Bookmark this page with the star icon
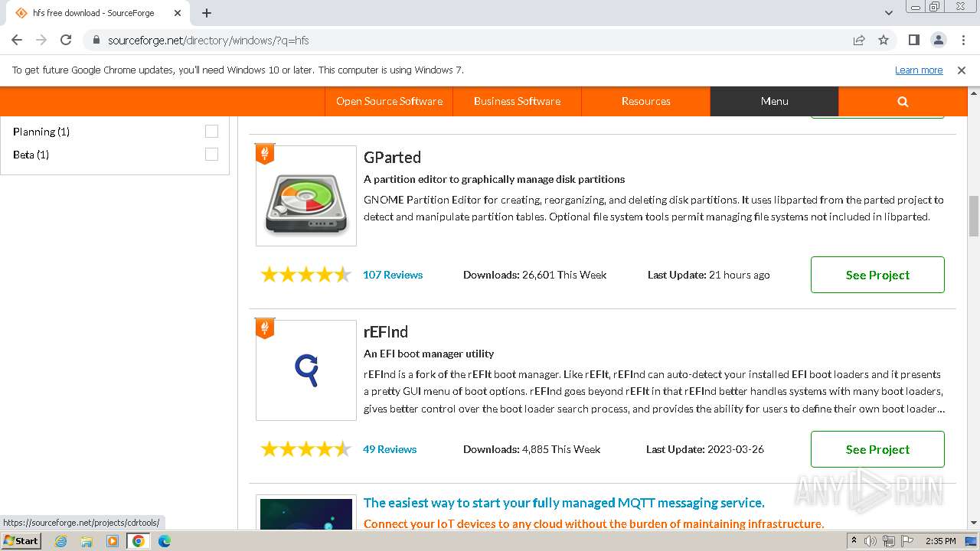980x551 pixels. pyautogui.click(x=884, y=40)
